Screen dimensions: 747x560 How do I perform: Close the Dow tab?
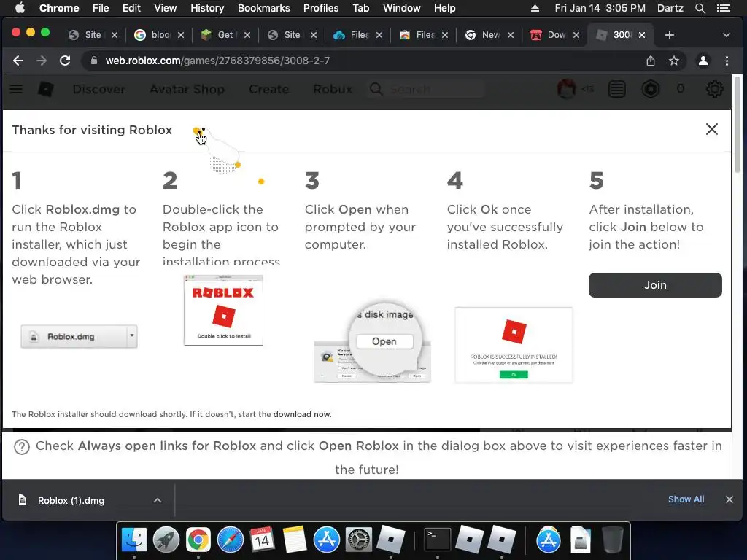[x=576, y=35]
